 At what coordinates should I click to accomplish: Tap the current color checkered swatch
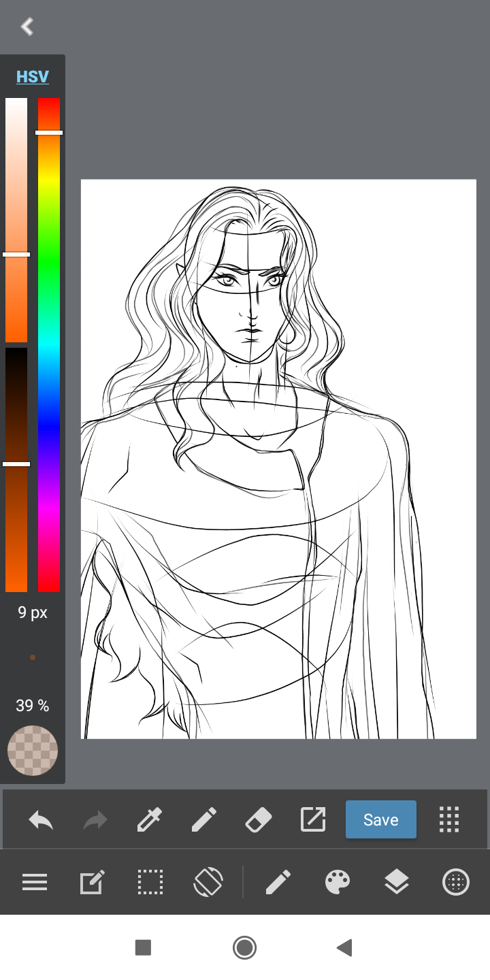point(33,751)
